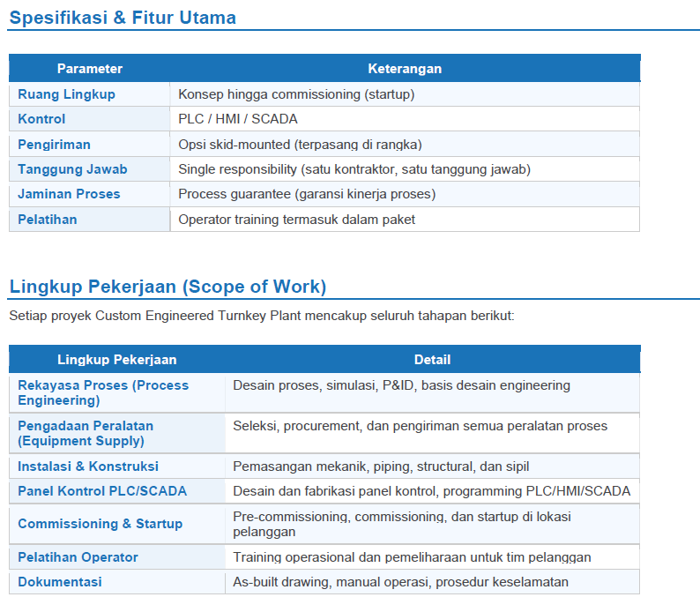Click the 'Spesifikasi & Fitur Utama' heading
Image resolution: width=700 pixels, height=612 pixels.
pyautogui.click(x=123, y=18)
